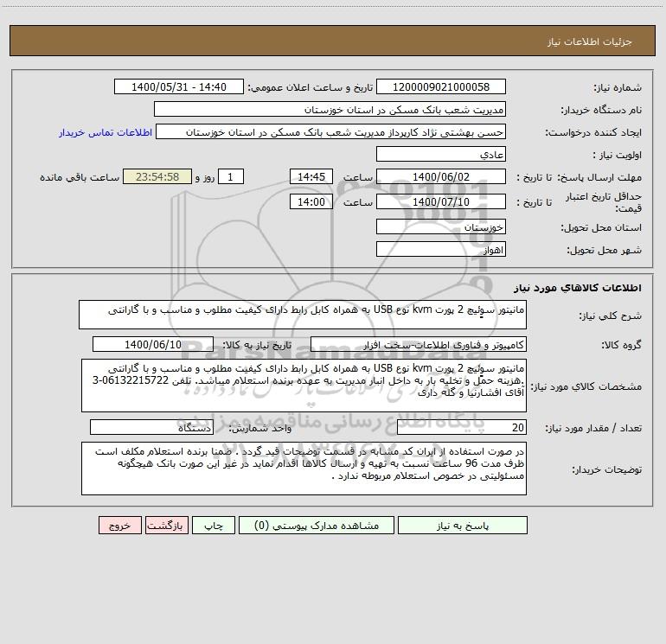Image resolution: width=666 pixels, height=644 pixels.
Task: Click the label مهلت ارسال پاسخ: تا تاریخ
Action: 579,177
